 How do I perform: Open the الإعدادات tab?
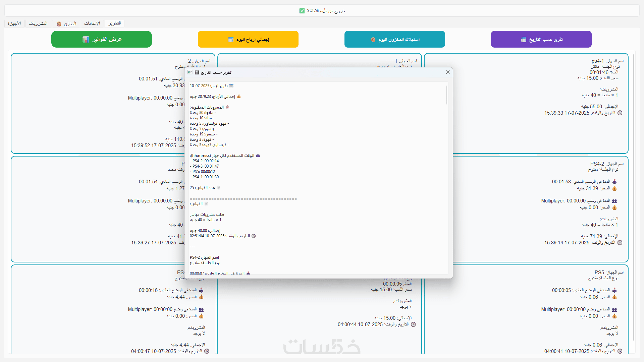[x=92, y=23]
